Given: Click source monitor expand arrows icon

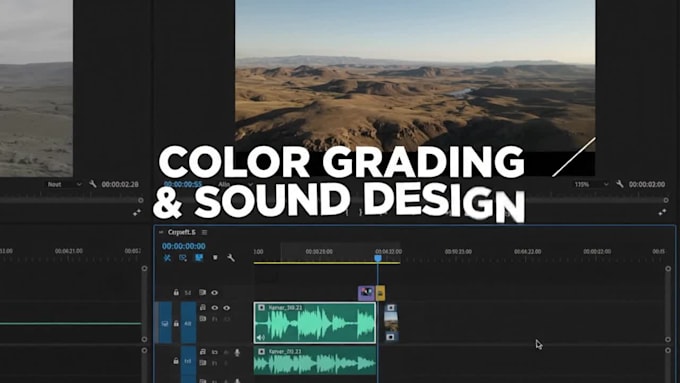Looking at the screenshot, I should pos(137,212).
